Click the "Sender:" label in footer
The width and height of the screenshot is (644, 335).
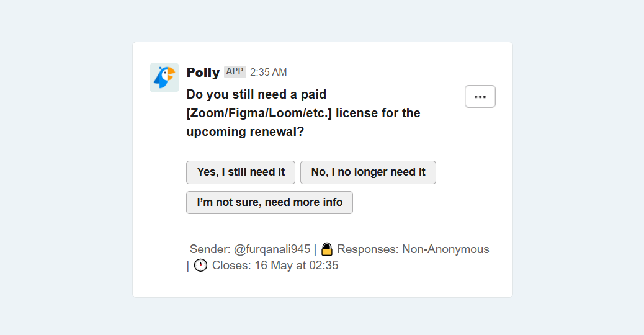(210, 249)
